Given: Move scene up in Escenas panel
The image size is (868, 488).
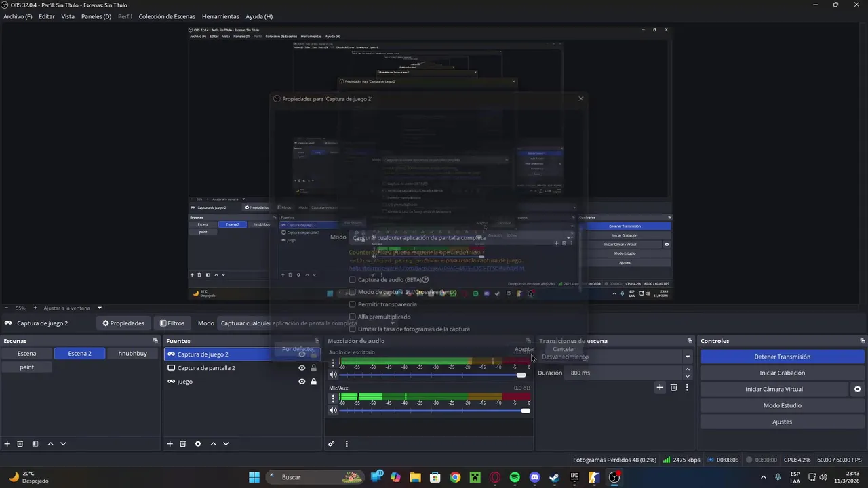Looking at the screenshot, I should click(x=50, y=444).
